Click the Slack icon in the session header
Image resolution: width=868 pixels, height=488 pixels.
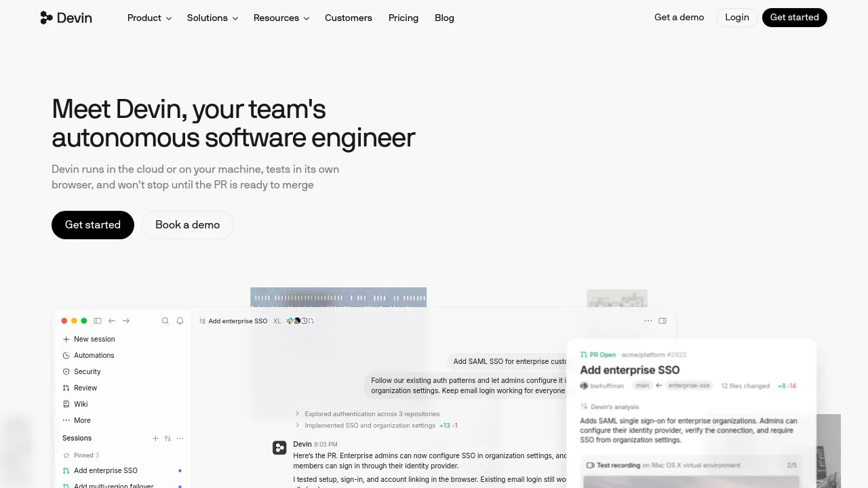point(290,321)
